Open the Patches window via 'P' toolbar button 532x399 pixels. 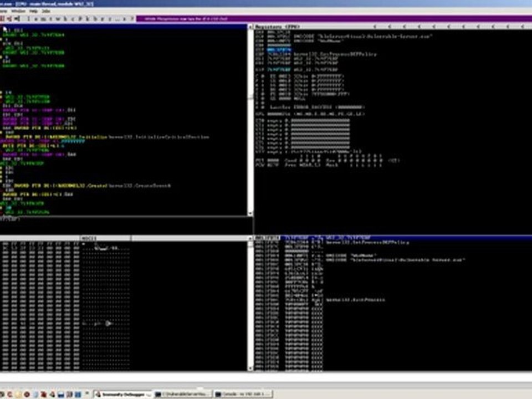click(x=80, y=19)
